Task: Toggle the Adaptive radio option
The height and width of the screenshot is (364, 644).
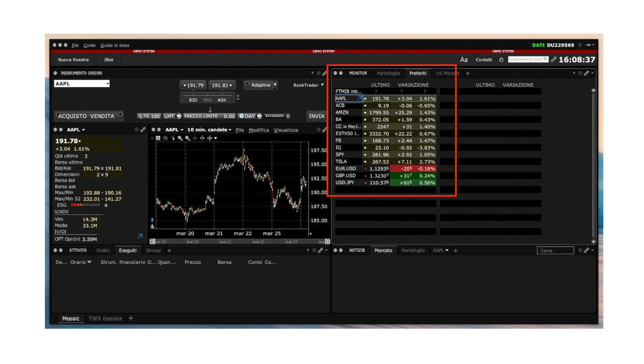Action: pos(247,84)
